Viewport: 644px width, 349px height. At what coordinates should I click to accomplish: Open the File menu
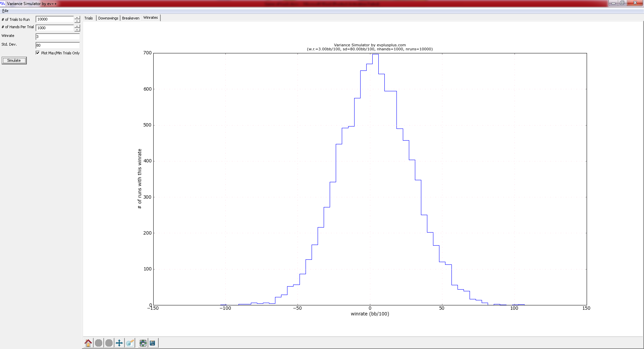click(5, 11)
